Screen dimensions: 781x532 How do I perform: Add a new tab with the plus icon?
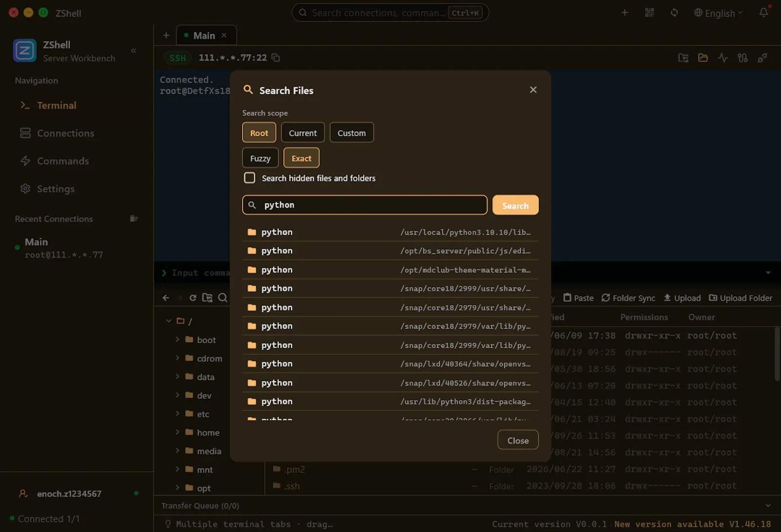click(166, 35)
